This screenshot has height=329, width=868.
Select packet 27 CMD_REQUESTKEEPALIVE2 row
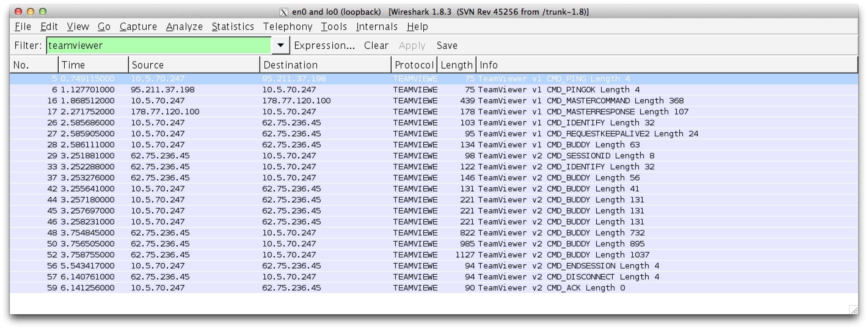coord(434,134)
